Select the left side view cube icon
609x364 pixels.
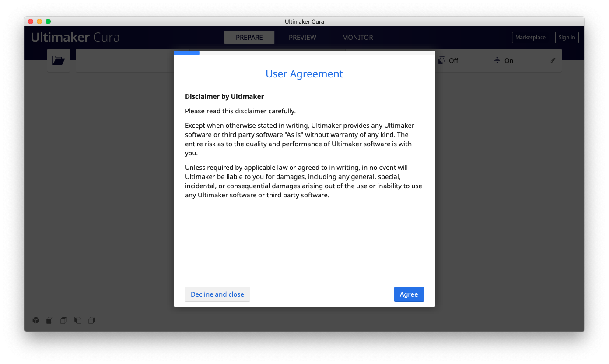pos(78,320)
